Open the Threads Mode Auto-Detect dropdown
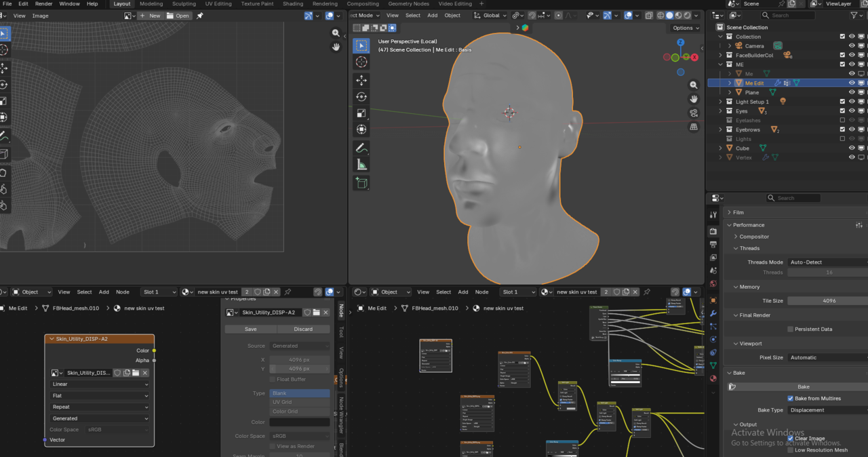The image size is (868, 457). [x=828, y=262]
